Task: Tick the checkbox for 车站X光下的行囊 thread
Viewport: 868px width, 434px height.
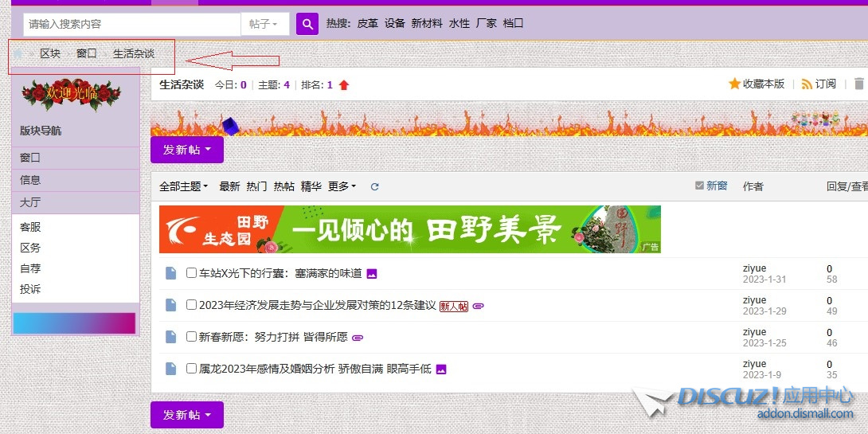Action: pos(191,273)
